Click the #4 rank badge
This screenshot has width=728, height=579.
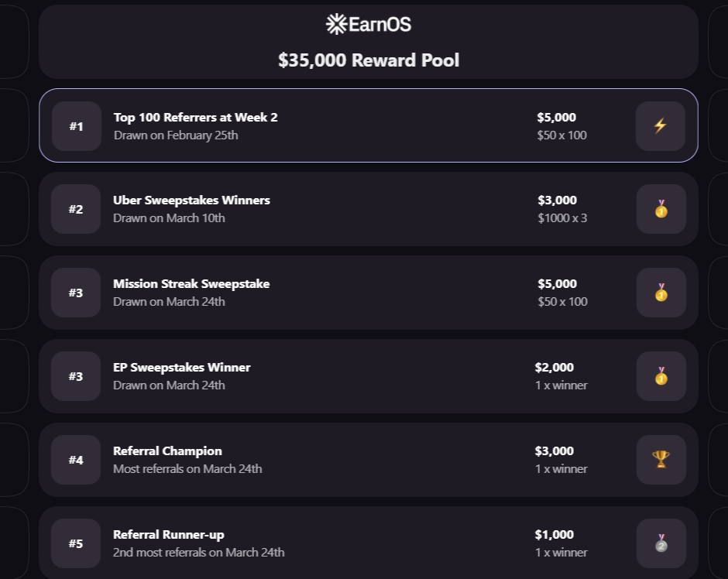(76, 460)
